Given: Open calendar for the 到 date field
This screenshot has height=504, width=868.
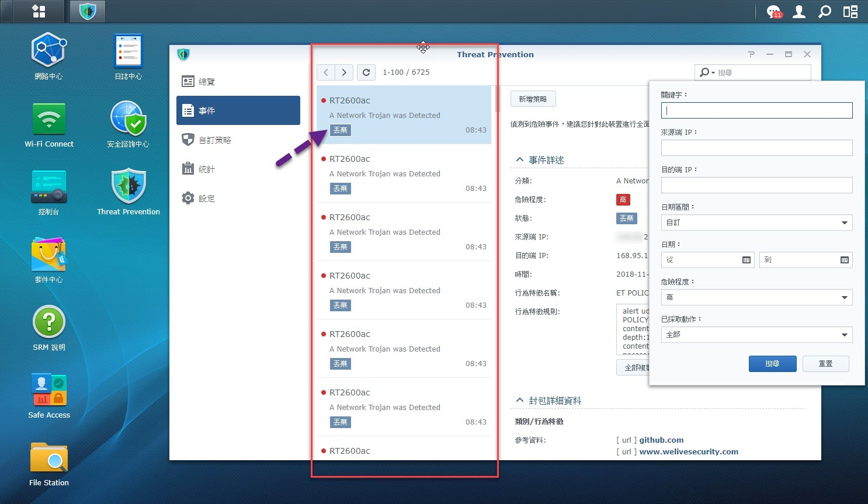Looking at the screenshot, I should [x=845, y=260].
